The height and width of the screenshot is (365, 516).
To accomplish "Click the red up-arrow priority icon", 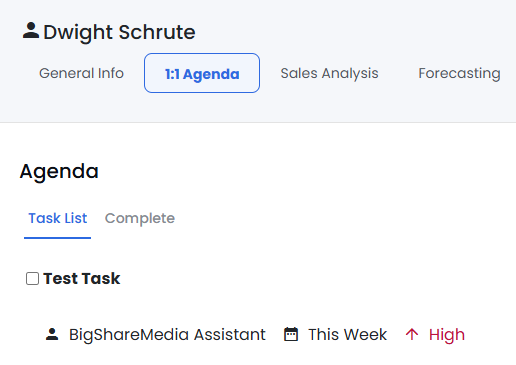I will pyautogui.click(x=412, y=334).
